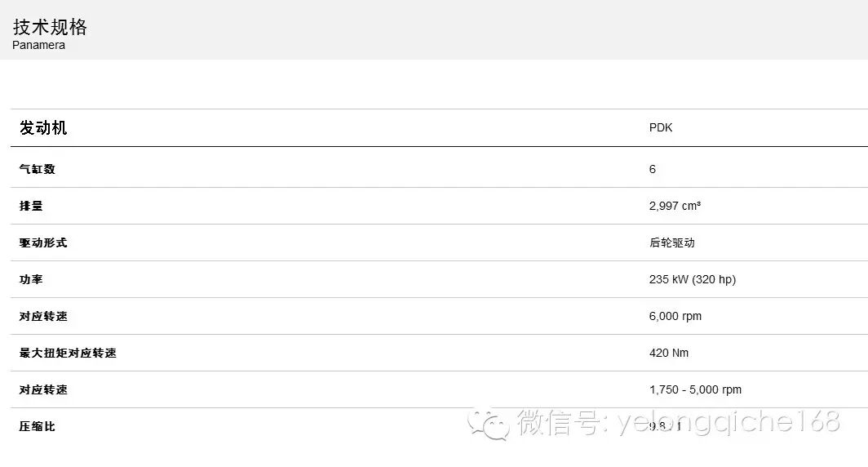Click the WeChat logo icon in watermark
Screen dimensions: 868x467
coord(489,424)
